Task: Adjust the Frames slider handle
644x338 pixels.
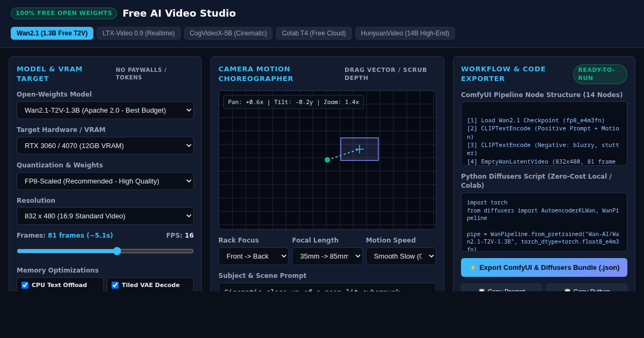Action: (x=117, y=251)
